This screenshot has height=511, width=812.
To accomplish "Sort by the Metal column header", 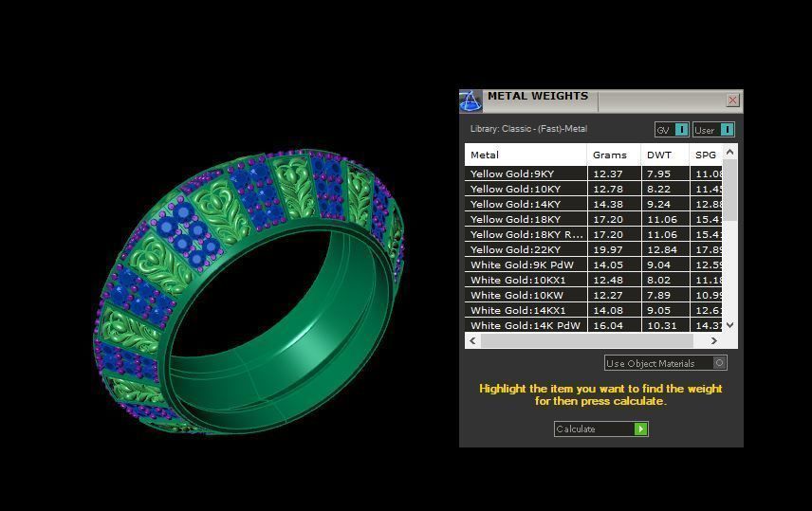I will tap(526, 155).
